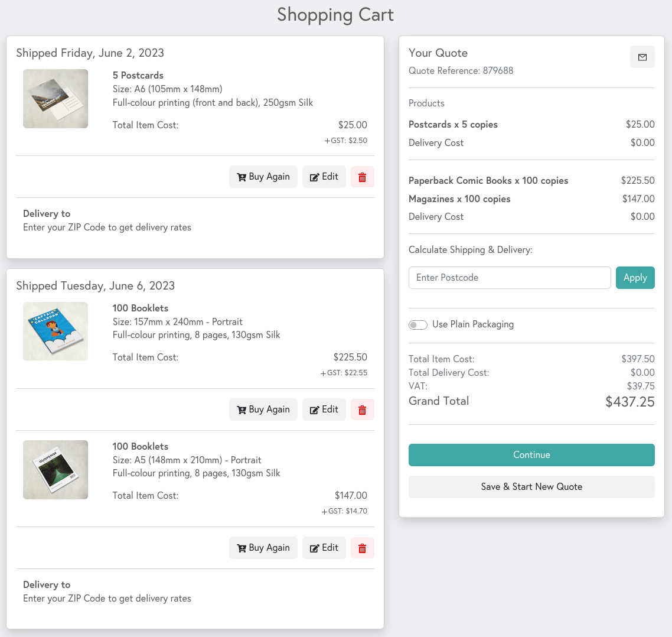672x637 pixels.
Task: Buy Again the A5 Booklets
Action: pos(263,548)
